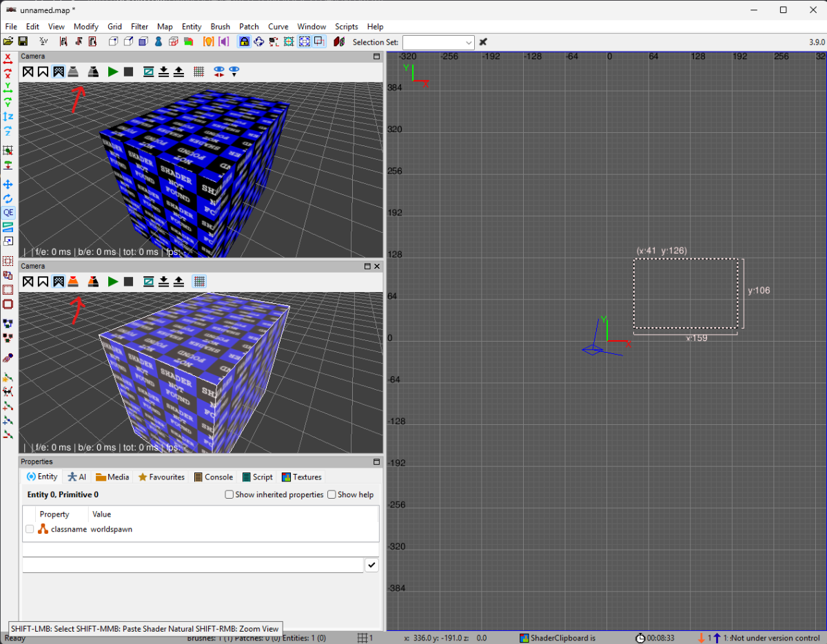Switch to the Media tab

coord(112,477)
